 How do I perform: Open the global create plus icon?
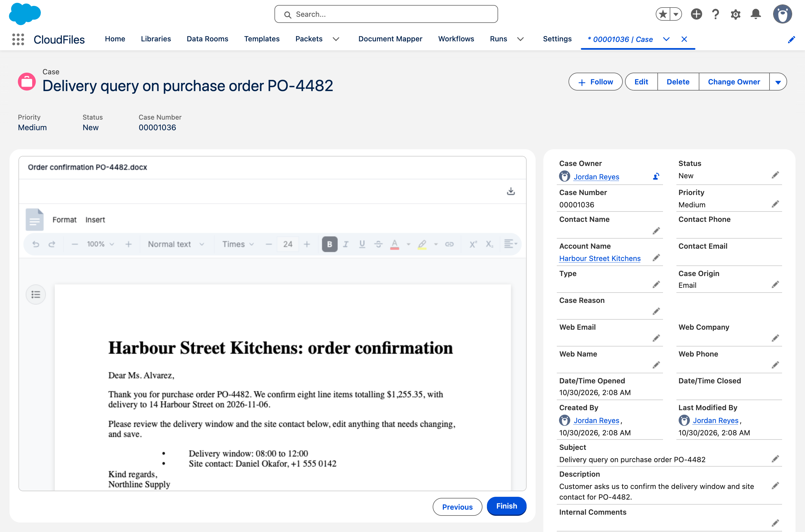(x=696, y=14)
